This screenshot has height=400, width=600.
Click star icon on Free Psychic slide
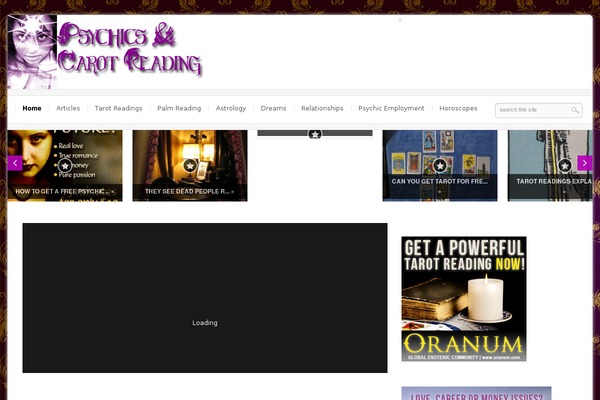coord(65,166)
